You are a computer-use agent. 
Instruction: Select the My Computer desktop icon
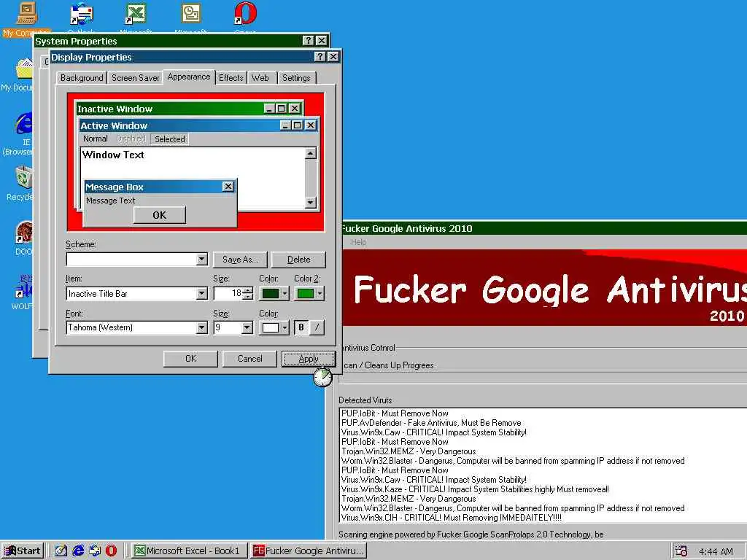point(26,18)
